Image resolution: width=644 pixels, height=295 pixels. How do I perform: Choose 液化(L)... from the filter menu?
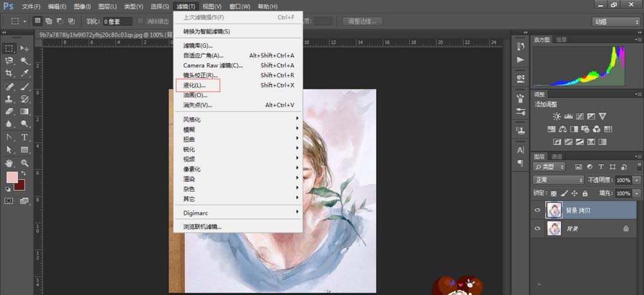[238, 86]
